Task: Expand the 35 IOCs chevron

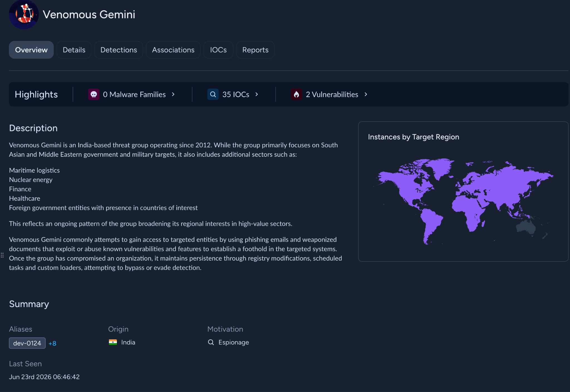Action: pos(257,94)
